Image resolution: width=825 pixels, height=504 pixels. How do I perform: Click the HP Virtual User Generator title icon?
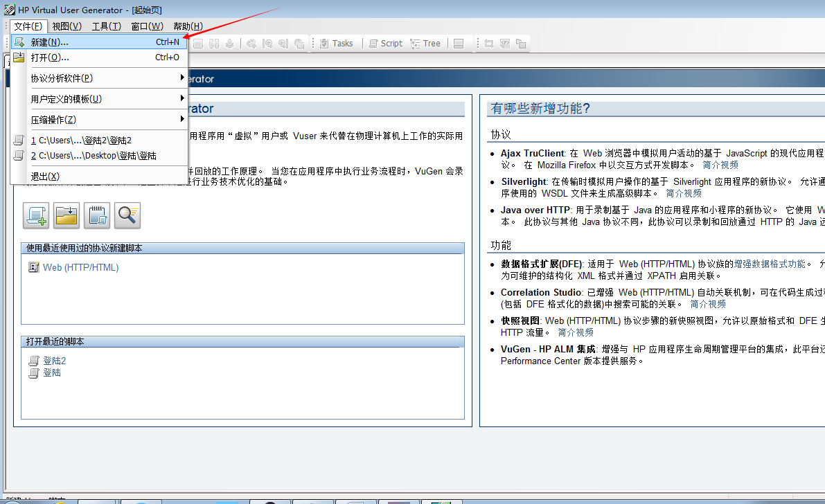[9, 10]
